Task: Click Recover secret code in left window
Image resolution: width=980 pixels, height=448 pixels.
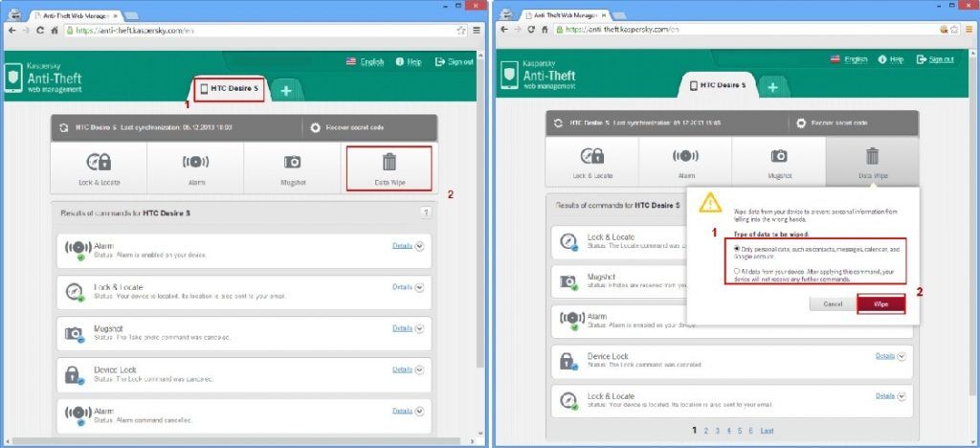Action: coord(347,127)
